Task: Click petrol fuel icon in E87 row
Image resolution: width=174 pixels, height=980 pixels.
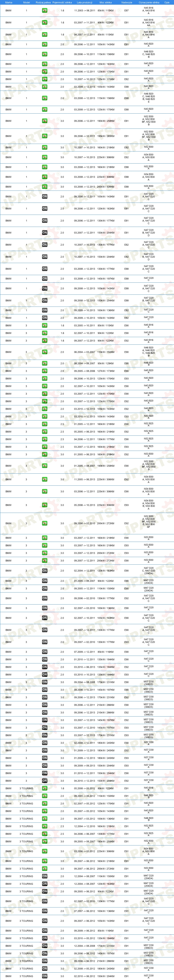Action: pos(44,11)
